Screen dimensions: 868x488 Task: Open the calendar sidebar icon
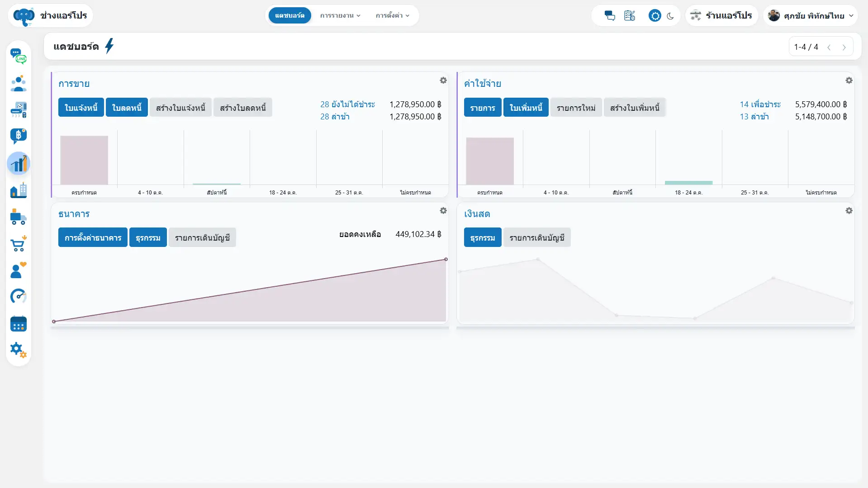(19, 323)
